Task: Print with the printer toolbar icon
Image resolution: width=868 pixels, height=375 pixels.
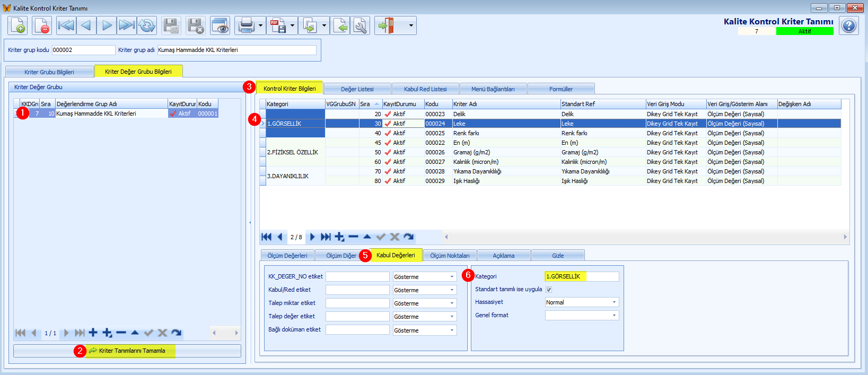Action: [246, 25]
